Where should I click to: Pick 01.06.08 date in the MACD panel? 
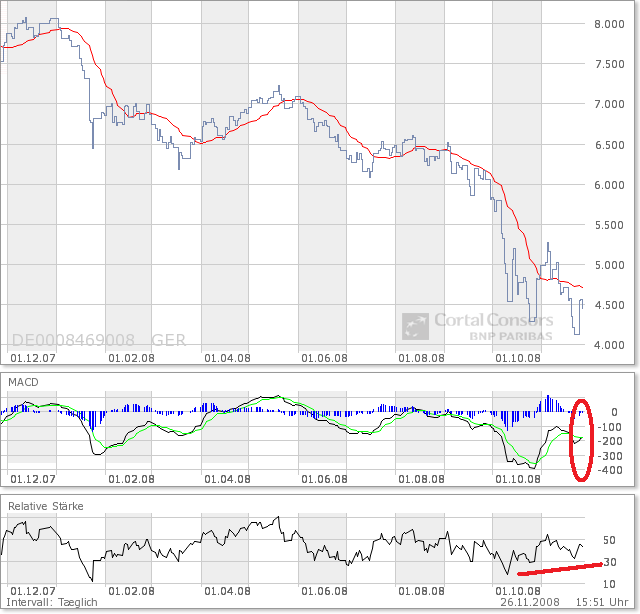click(x=324, y=479)
